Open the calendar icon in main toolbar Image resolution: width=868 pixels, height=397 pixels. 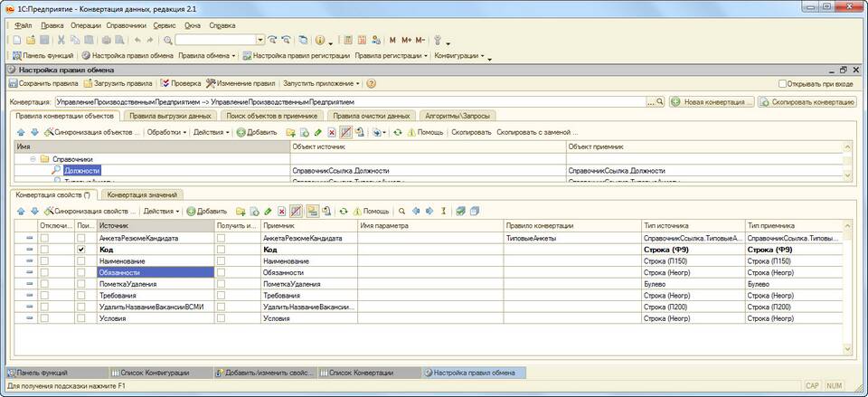[x=362, y=40]
